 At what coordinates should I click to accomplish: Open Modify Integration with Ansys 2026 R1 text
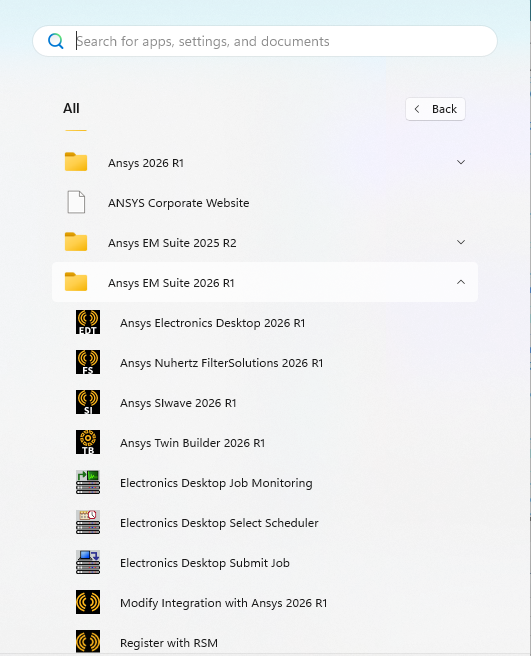pyautogui.click(x=223, y=603)
